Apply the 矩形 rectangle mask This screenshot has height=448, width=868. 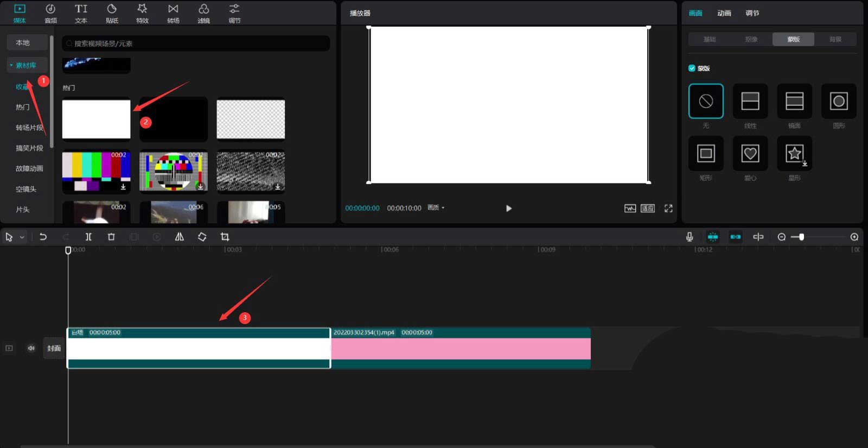point(706,153)
